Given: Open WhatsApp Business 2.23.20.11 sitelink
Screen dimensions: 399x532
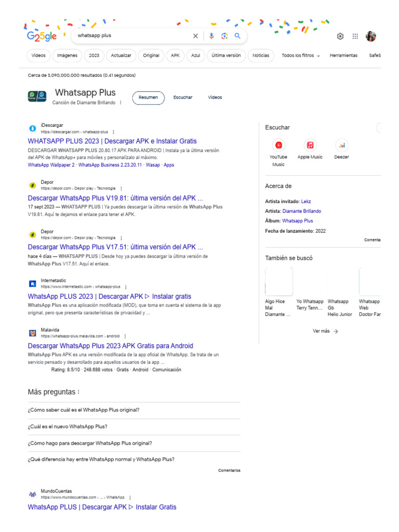Looking at the screenshot, I should [x=110, y=165].
